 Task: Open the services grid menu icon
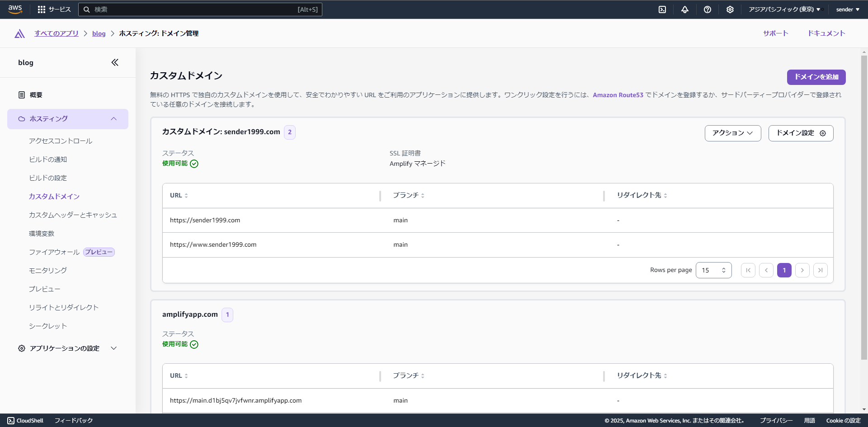click(x=42, y=9)
